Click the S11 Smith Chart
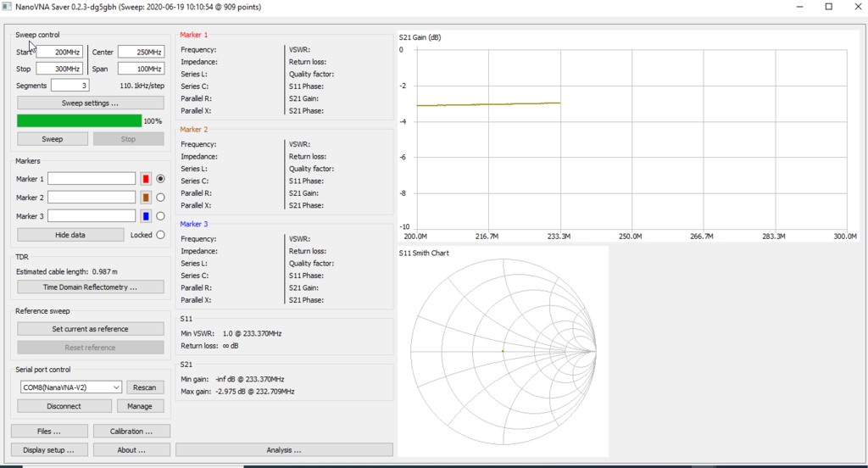The width and height of the screenshot is (868, 468). pos(504,351)
